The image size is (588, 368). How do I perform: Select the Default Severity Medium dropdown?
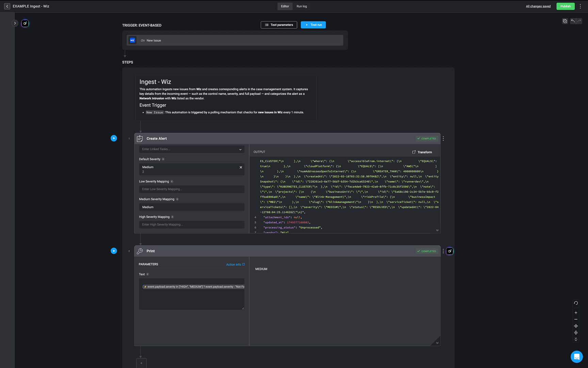point(192,169)
